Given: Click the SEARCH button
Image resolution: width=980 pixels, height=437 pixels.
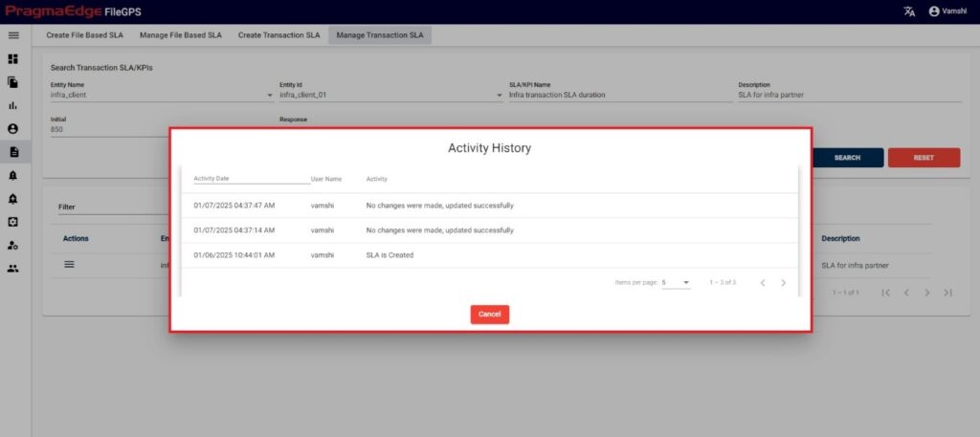Looking at the screenshot, I should pos(848,158).
